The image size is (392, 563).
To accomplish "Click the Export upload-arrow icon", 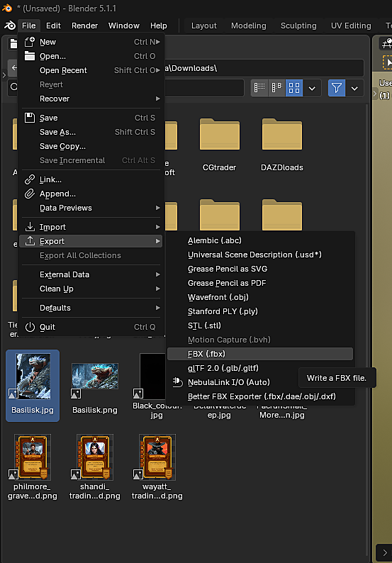I will pos(30,241).
